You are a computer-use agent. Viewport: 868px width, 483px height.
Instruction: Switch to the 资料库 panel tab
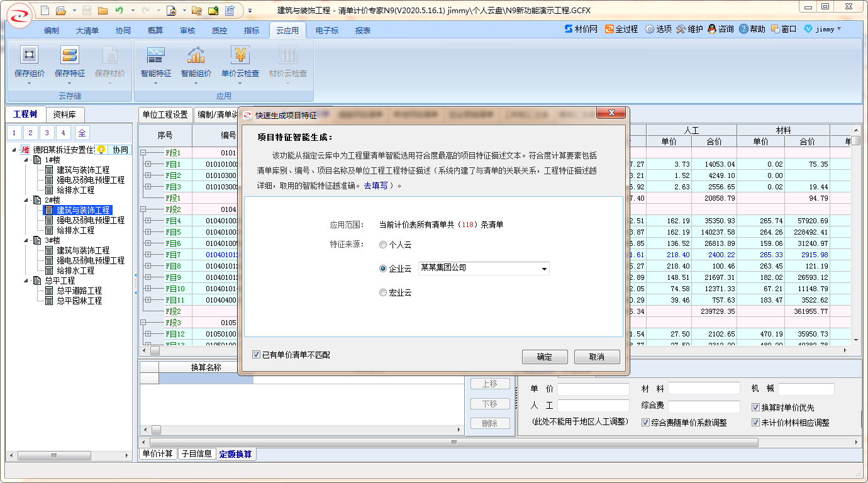coord(65,114)
